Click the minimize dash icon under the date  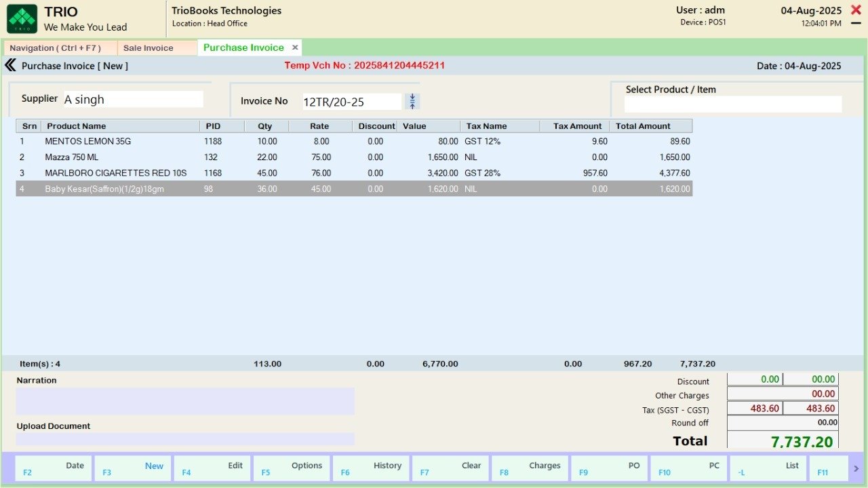pyautogui.click(x=856, y=24)
